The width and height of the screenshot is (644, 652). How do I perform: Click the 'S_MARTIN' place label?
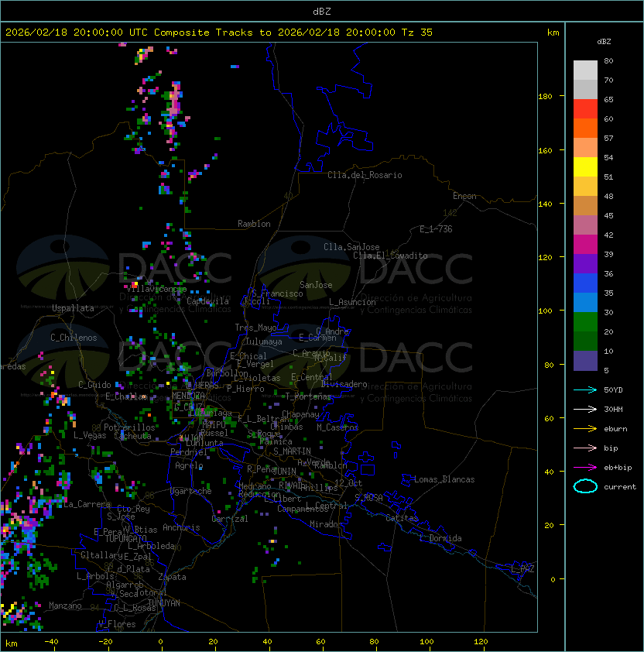pyautogui.click(x=292, y=451)
